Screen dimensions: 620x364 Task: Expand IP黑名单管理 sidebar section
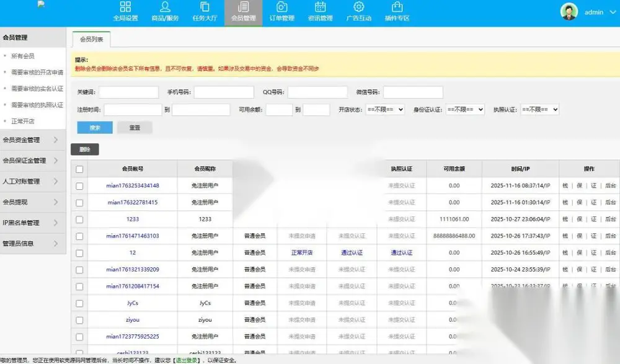[x=33, y=223]
